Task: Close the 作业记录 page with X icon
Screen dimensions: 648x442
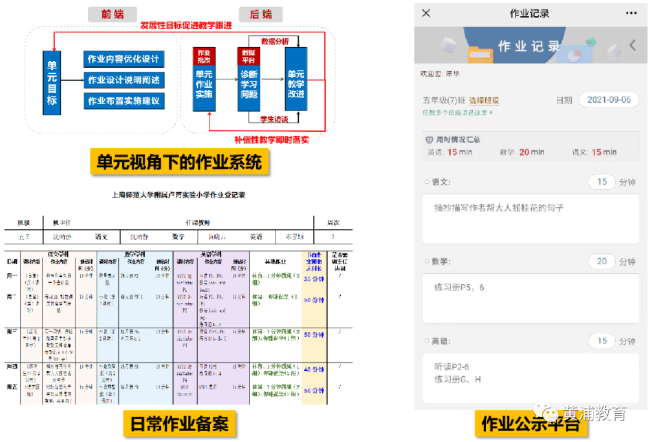Action: (426, 13)
